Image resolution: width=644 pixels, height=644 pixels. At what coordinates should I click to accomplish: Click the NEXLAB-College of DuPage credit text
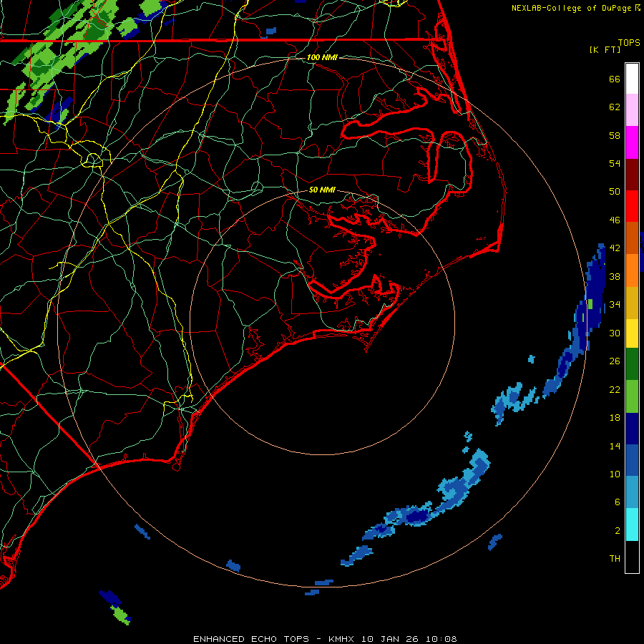571,8
